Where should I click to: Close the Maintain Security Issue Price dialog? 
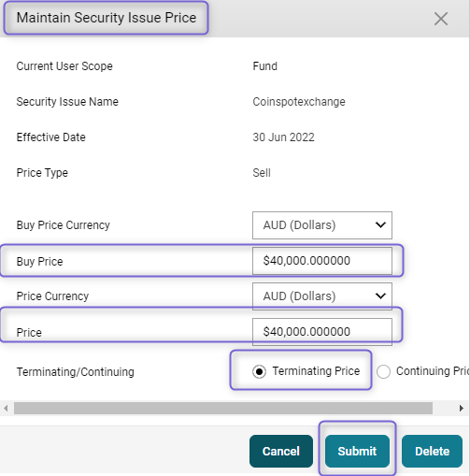coord(441,19)
